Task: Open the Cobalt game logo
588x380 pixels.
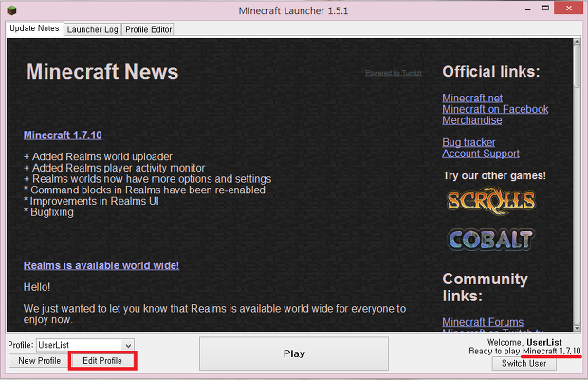Action: click(491, 240)
